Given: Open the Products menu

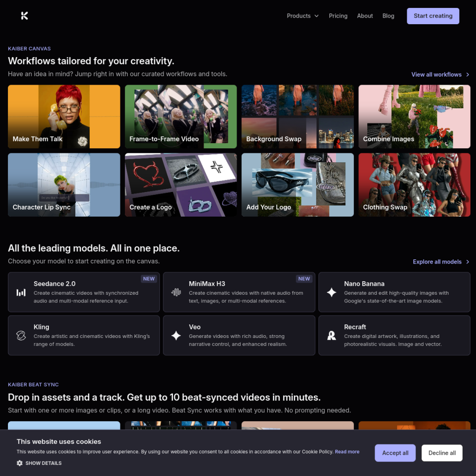Looking at the screenshot, I should pyautogui.click(x=303, y=16).
